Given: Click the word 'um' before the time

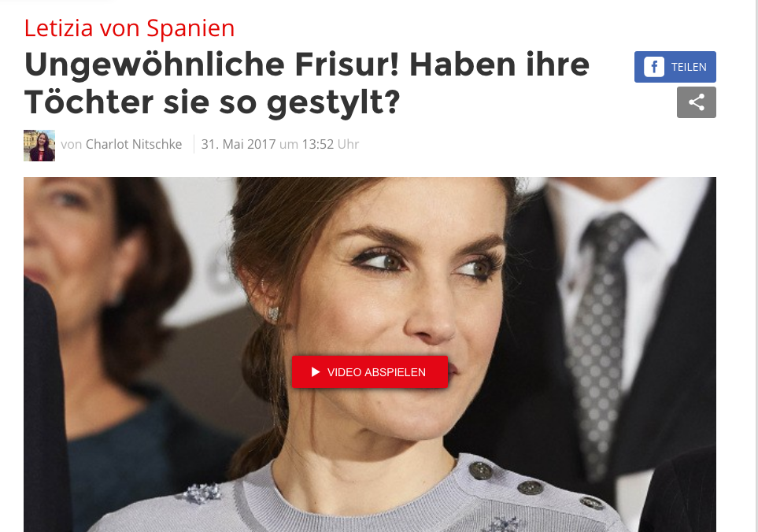Looking at the screenshot, I should coord(289,144).
